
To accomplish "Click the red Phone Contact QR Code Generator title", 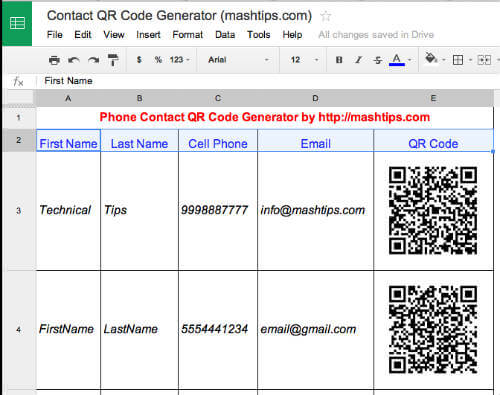I will (265, 117).
